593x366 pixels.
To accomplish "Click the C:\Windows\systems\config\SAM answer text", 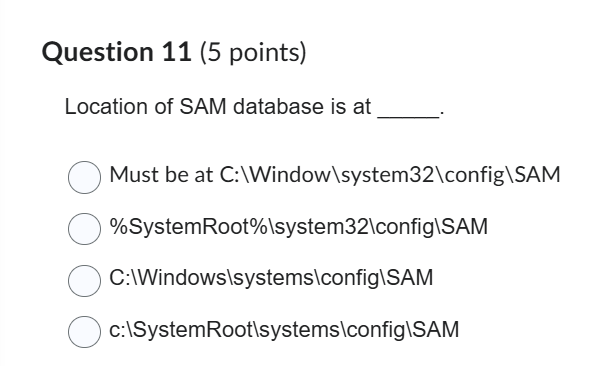I will [x=271, y=278].
